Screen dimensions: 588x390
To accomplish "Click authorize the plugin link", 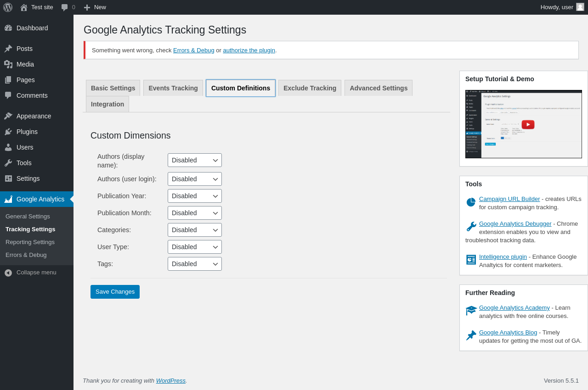I will click(249, 50).
